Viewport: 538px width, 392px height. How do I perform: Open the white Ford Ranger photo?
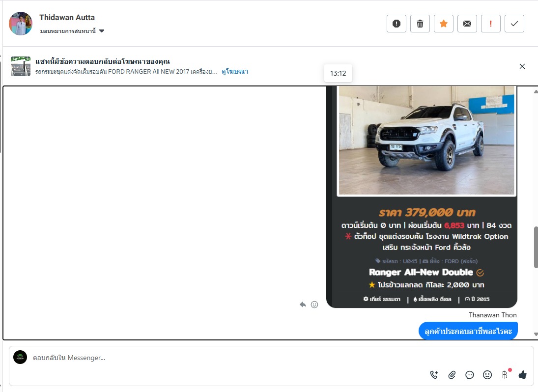click(426, 140)
